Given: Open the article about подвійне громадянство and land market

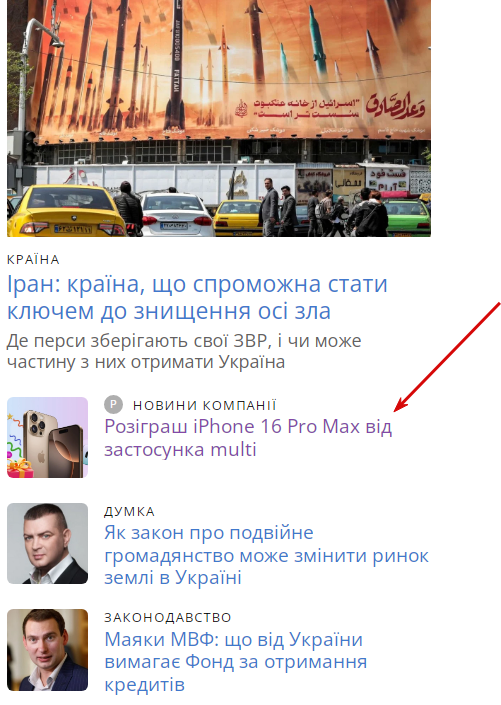Looking at the screenshot, I should pos(266,555).
